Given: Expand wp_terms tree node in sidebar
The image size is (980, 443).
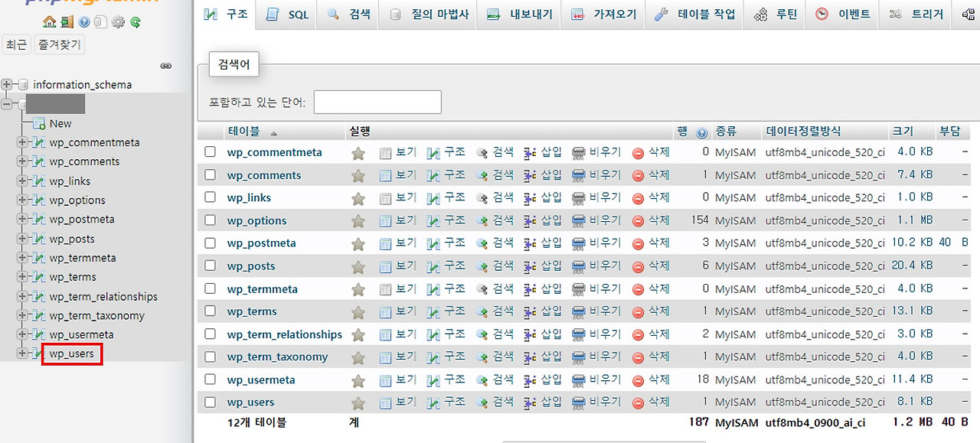Looking at the screenshot, I should click(22, 277).
